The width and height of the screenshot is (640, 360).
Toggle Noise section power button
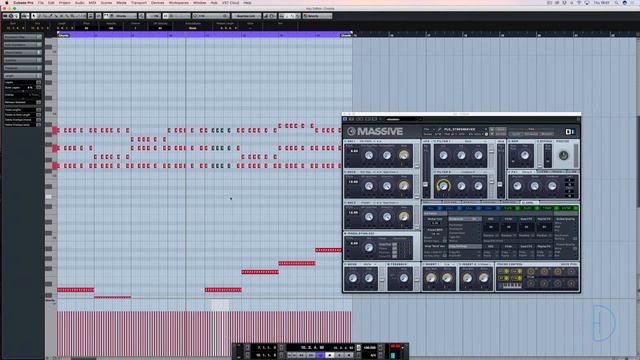point(346,264)
